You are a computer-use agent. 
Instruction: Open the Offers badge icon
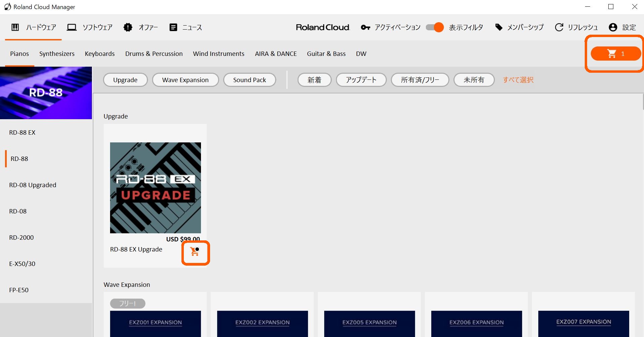pyautogui.click(x=128, y=27)
